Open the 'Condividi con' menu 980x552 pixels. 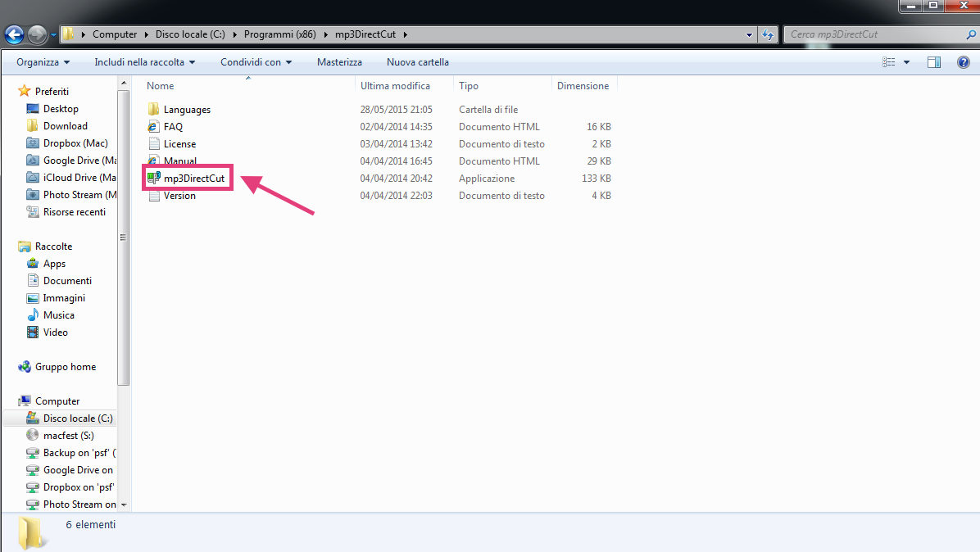pos(256,62)
